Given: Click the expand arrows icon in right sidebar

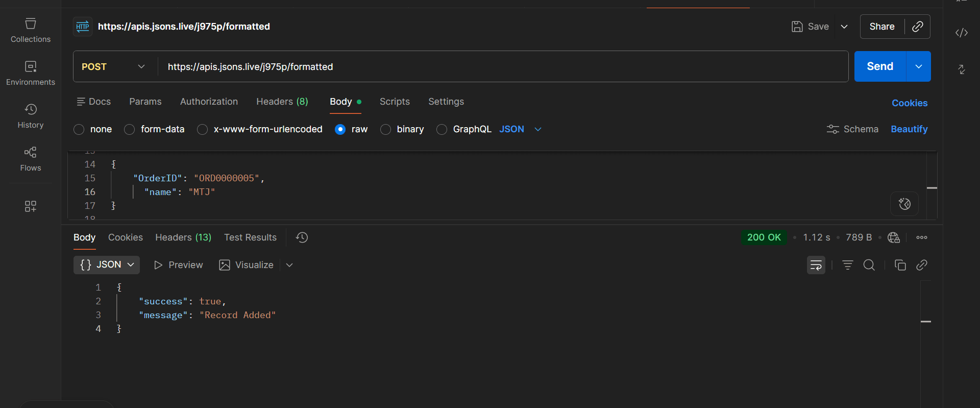Looking at the screenshot, I should (x=962, y=69).
